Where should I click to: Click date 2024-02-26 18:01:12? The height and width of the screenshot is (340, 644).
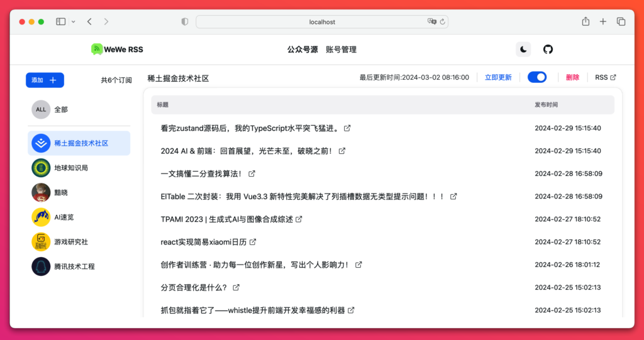567,265
